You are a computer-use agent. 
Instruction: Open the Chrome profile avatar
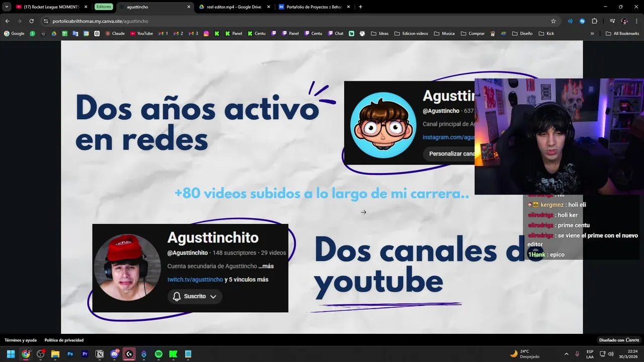click(x=624, y=21)
